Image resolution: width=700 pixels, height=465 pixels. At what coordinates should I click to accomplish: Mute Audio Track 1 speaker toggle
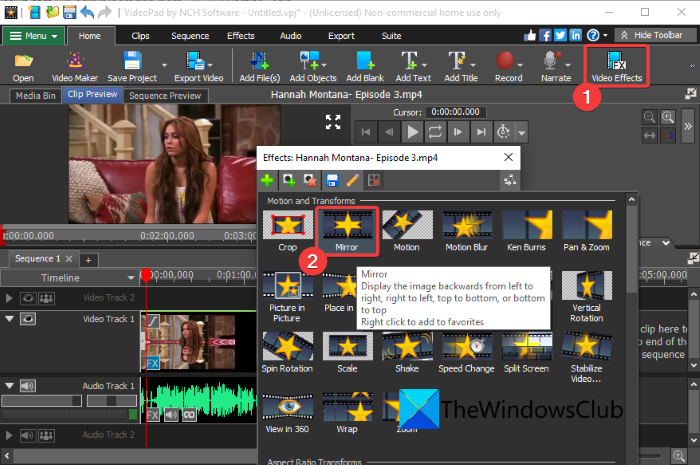click(x=29, y=384)
